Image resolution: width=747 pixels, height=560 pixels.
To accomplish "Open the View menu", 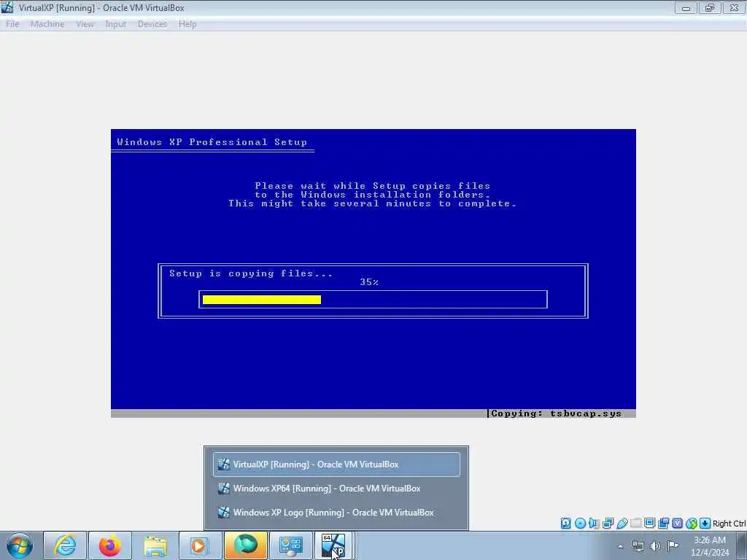I will (x=85, y=24).
